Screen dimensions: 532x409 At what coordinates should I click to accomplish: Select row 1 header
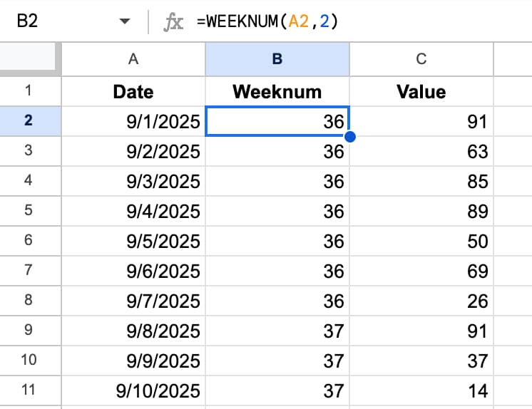(30, 91)
